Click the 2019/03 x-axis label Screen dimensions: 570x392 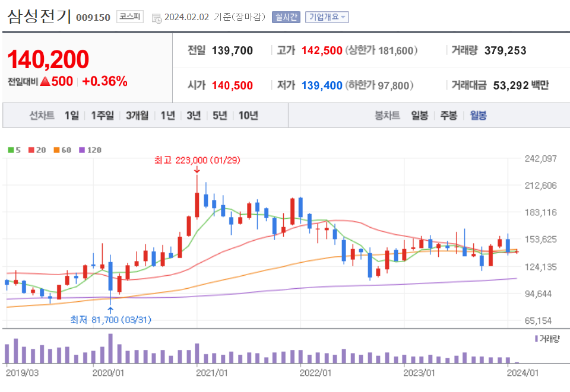point(22,373)
